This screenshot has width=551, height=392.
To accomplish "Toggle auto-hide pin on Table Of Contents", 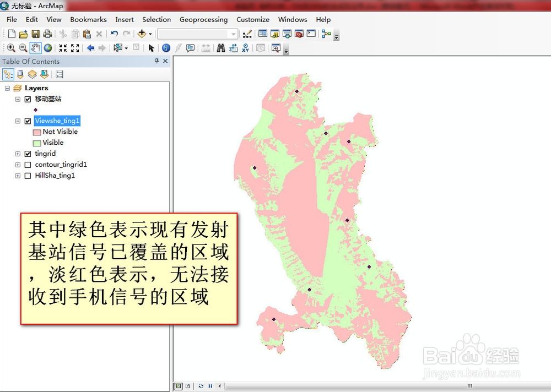I will tap(156, 61).
